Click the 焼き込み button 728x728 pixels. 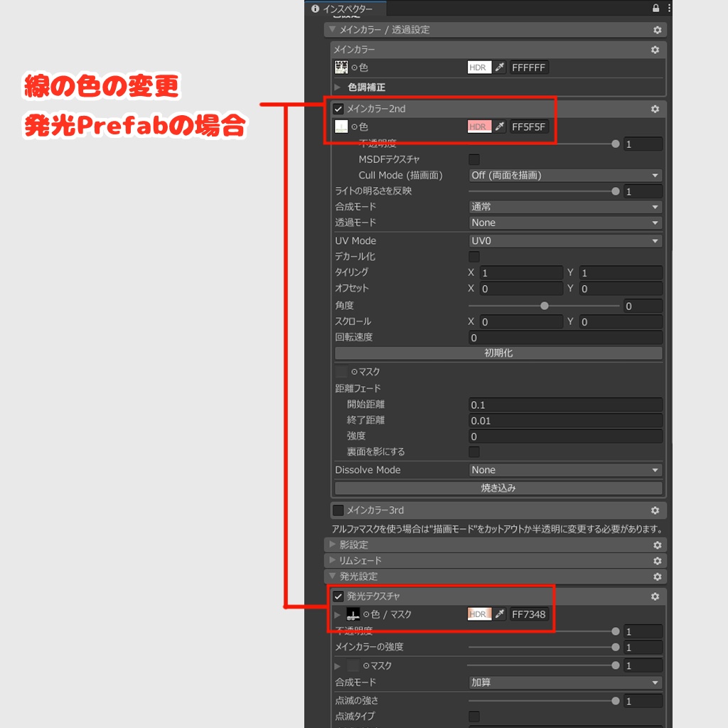[x=498, y=488]
